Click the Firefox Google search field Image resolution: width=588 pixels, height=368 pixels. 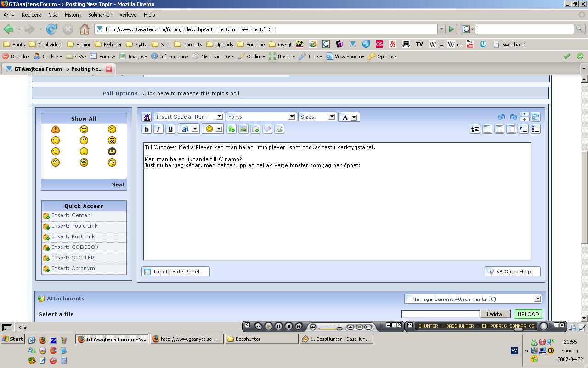[524, 29]
